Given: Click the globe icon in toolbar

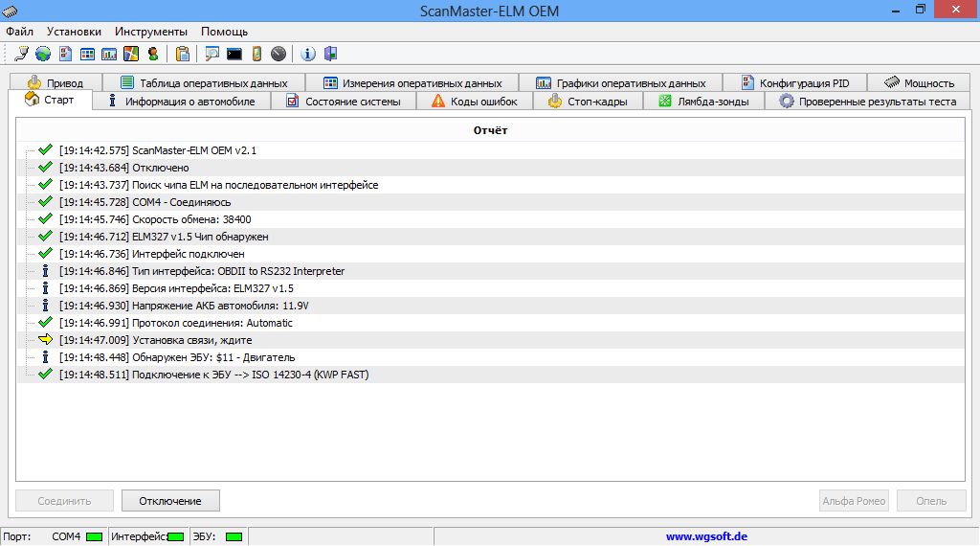Looking at the screenshot, I should [43, 54].
